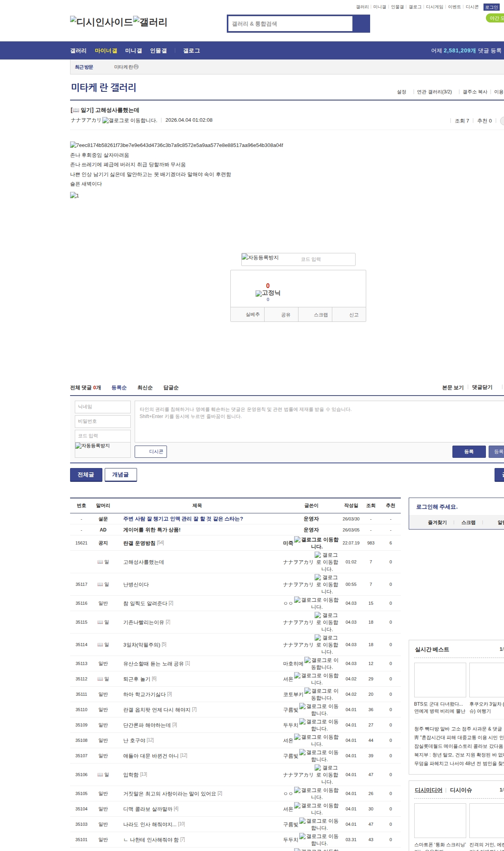Open the BTS도 군대 다녀왔다 thumbnail in 실시간 베스트
Screen dimensions: 504x851
pos(440,680)
